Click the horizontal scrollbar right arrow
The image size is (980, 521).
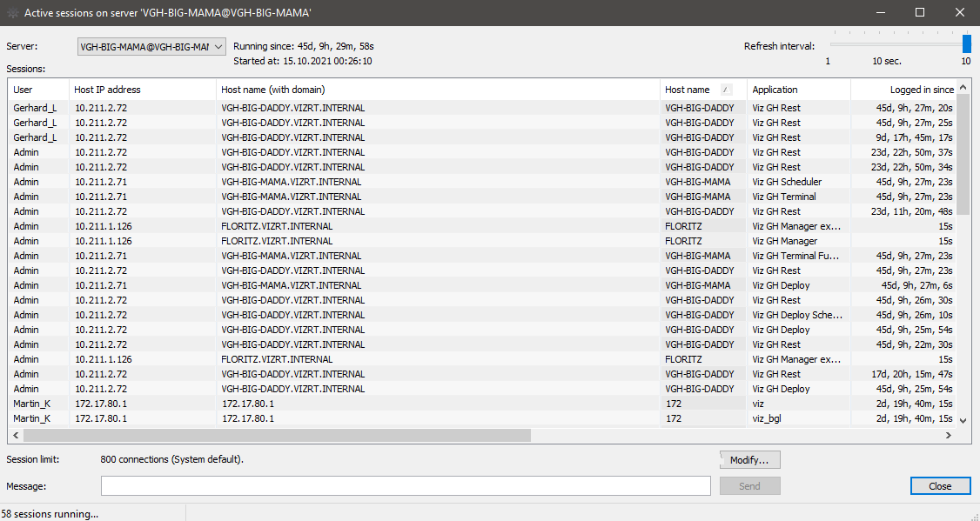click(948, 435)
